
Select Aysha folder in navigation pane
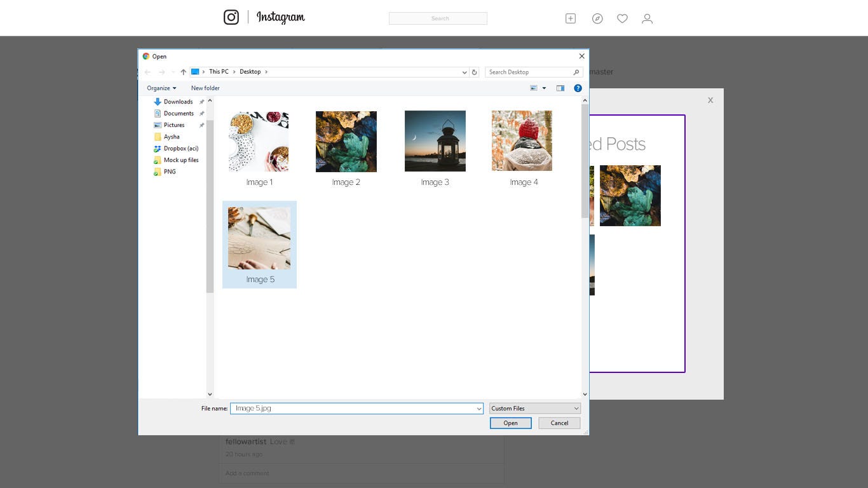click(x=171, y=137)
